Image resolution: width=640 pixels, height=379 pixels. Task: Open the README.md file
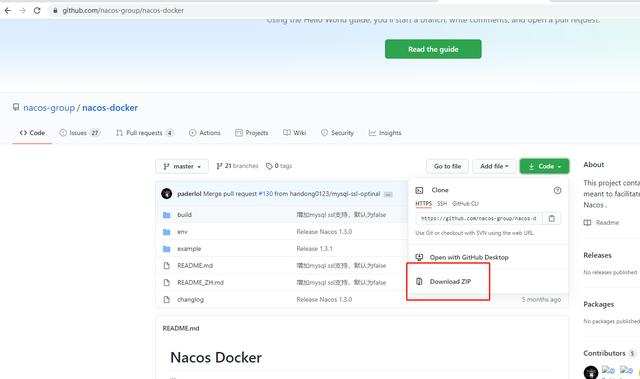tap(195, 266)
